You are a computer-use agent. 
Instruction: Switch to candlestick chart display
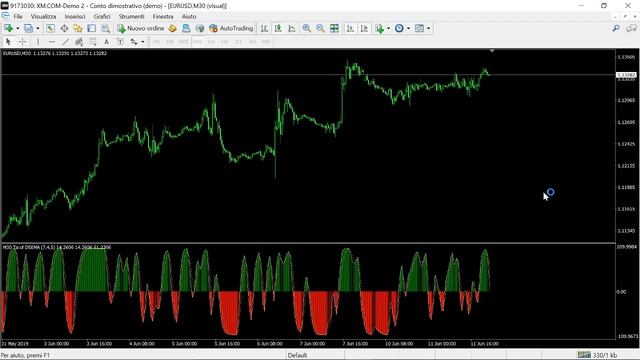pyautogui.click(x=278, y=28)
